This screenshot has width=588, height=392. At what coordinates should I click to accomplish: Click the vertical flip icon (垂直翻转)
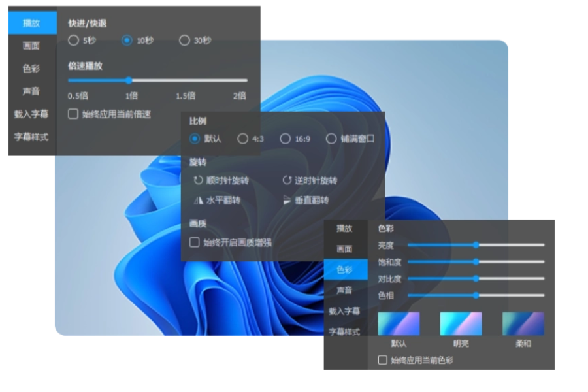tap(287, 201)
